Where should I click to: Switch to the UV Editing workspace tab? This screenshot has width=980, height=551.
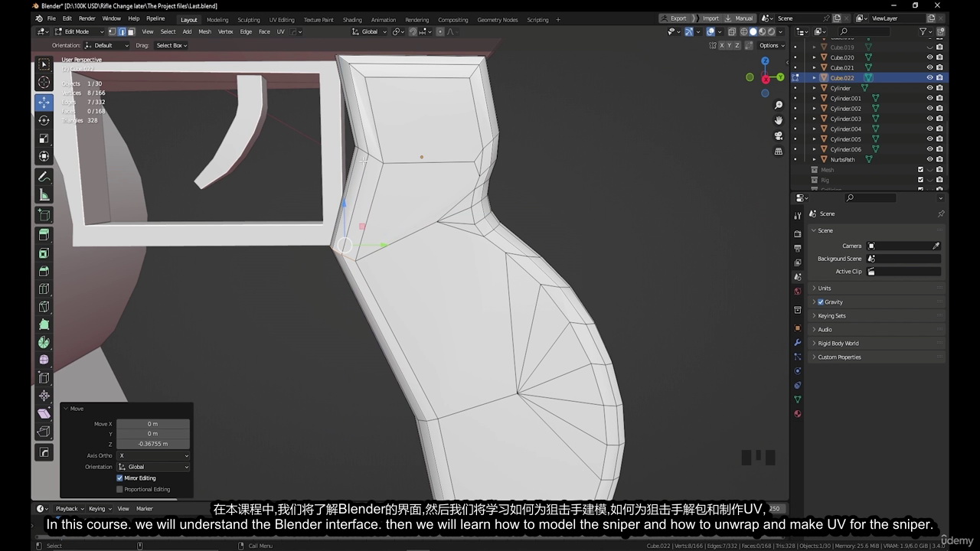[282, 19]
